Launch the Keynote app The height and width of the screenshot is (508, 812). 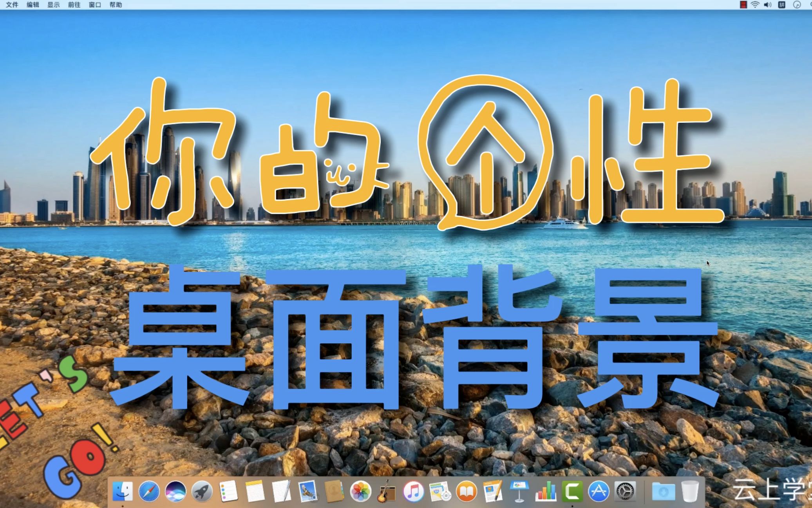tap(519, 492)
